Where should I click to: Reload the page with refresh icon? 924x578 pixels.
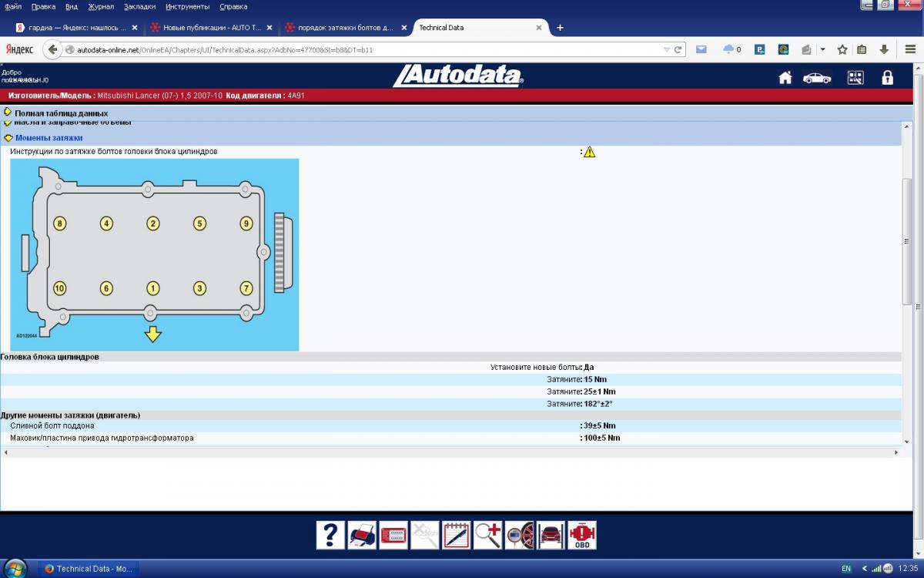pos(678,49)
